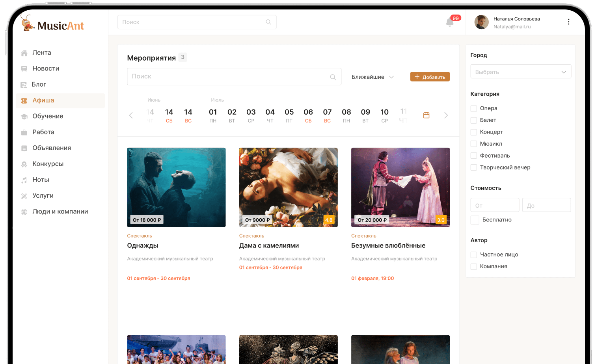Viewport: 596px width, 364px height.
Task: Go to next dates with right arrow
Action: point(446,115)
